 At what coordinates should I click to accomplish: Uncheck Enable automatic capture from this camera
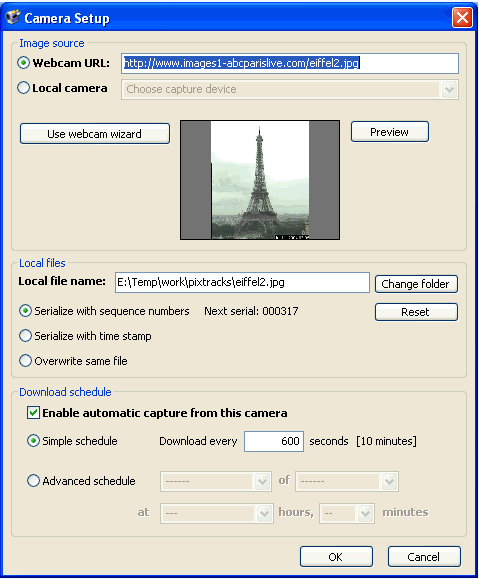pyautogui.click(x=33, y=412)
